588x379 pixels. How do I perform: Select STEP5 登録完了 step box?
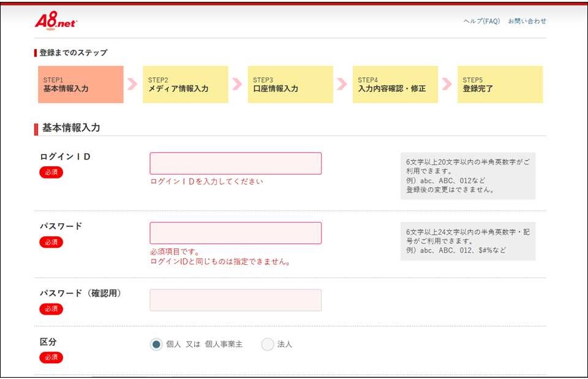point(500,85)
